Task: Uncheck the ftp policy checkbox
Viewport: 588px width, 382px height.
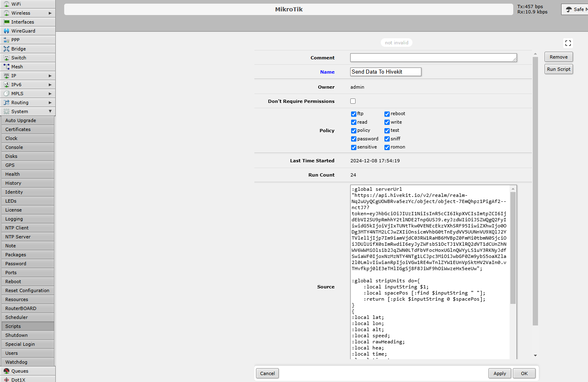Action: pyautogui.click(x=354, y=114)
